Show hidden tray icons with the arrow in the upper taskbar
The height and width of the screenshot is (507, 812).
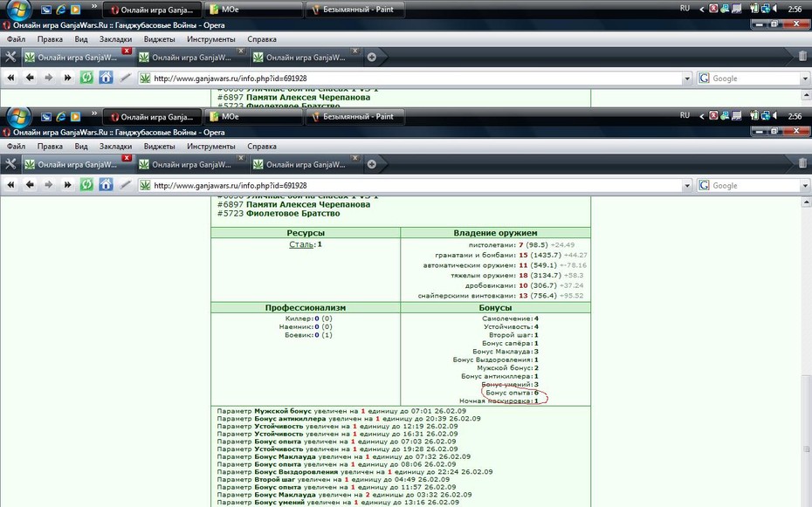(x=702, y=9)
